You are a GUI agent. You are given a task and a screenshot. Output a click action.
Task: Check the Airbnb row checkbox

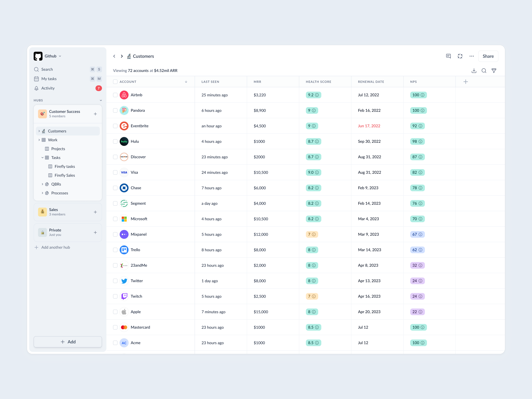[x=115, y=95]
